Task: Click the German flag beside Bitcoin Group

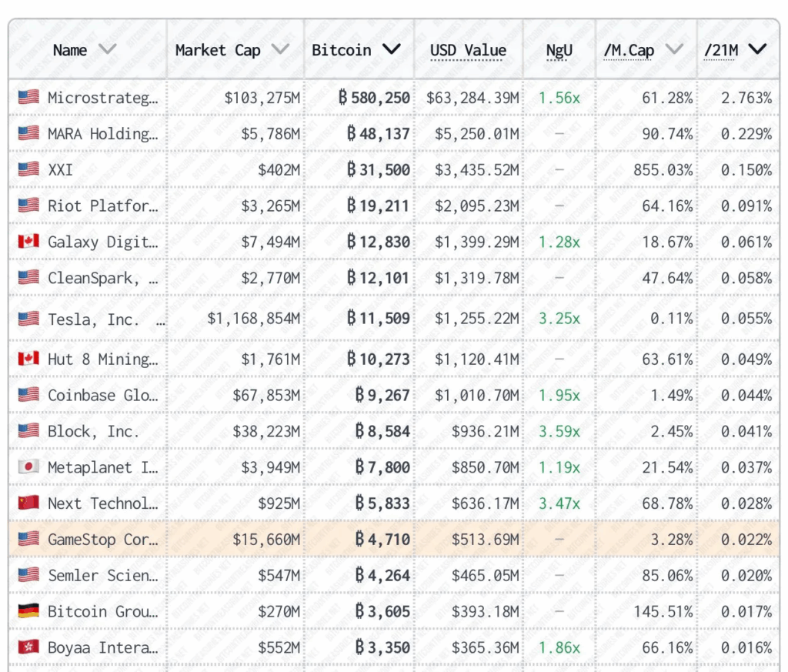Action: tap(28, 611)
